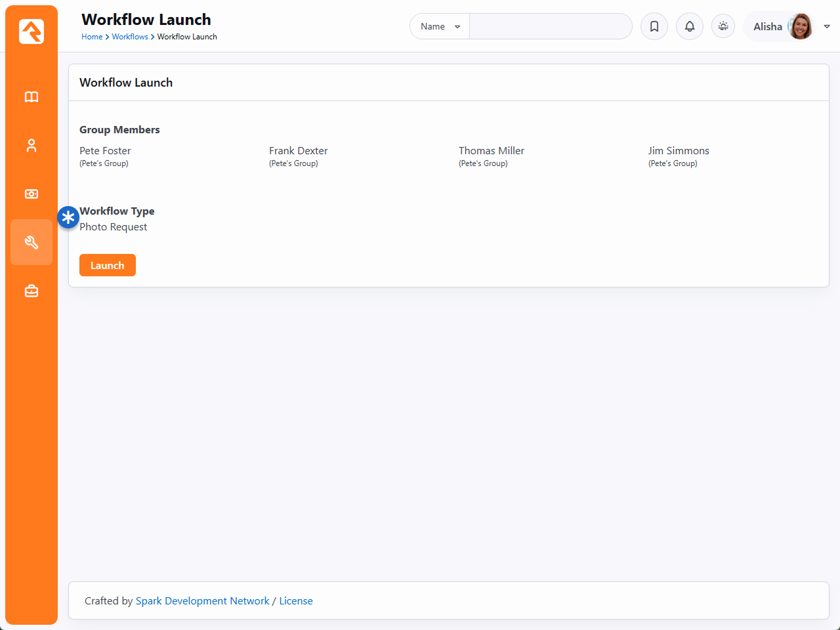Click group member Frank Dexter
Screen dimensions: 840x630
point(298,151)
